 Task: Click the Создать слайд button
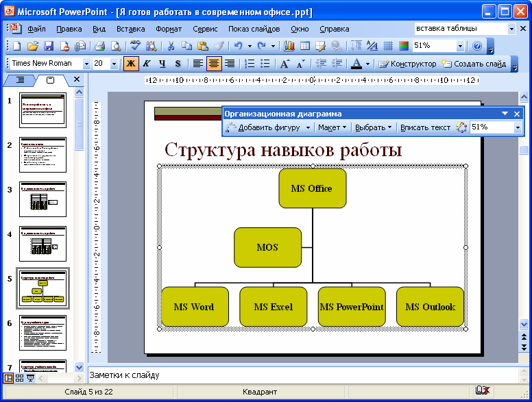click(x=474, y=64)
